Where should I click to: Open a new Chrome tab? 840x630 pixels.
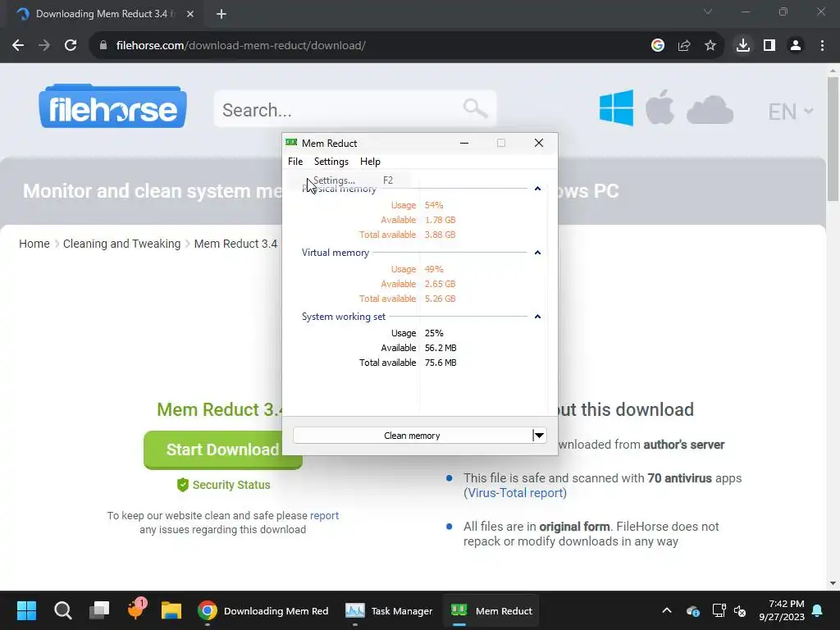[x=221, y=14]
